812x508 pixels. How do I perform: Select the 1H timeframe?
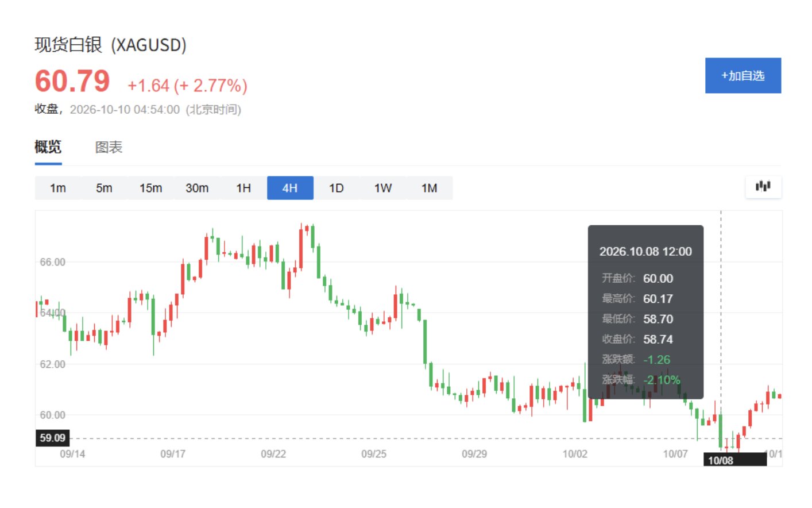[x=243, y=188]
